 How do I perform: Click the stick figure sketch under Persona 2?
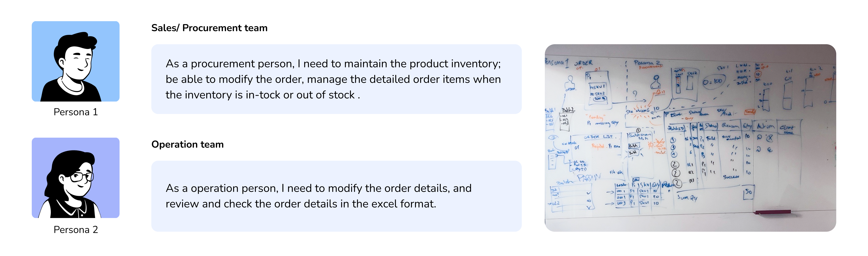[x=656, y=83]
